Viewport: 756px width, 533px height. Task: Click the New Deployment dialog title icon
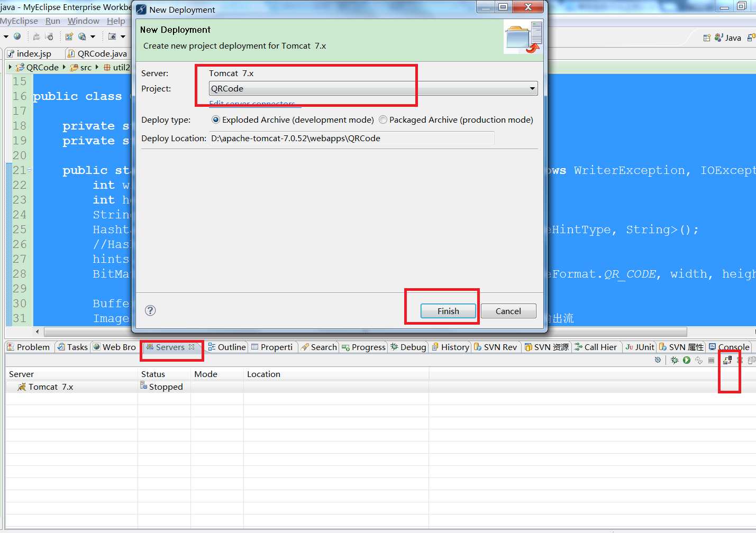[x=141, y=10]
